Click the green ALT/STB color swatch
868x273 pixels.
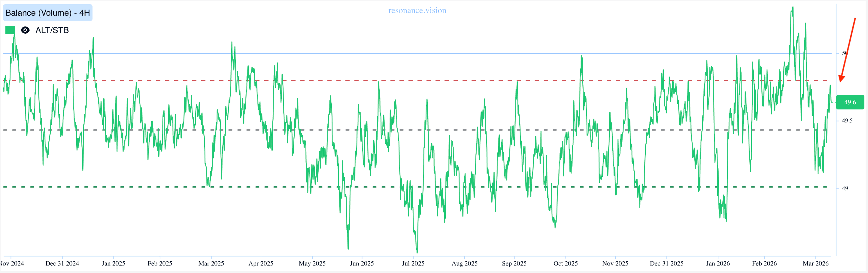(x=10, y=30)
